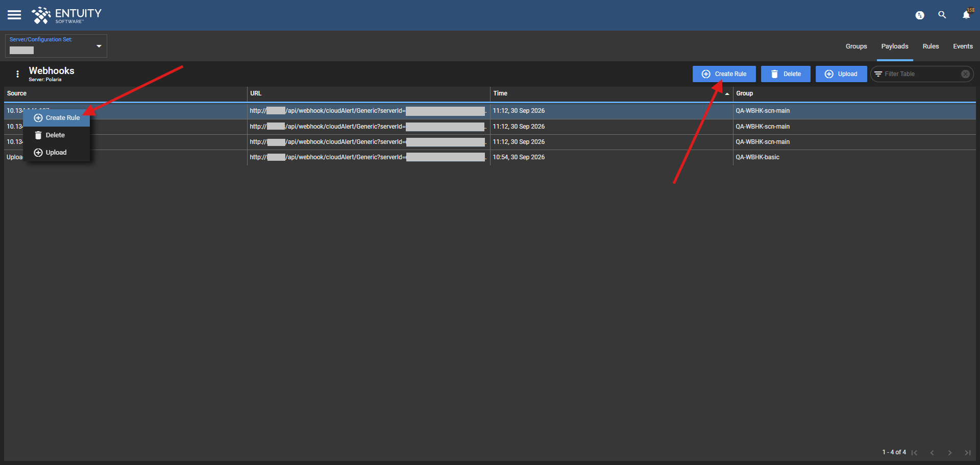Switch to the Events tab
The height and width of the screenshot is (465, 980).
click(x=963, y=46)
